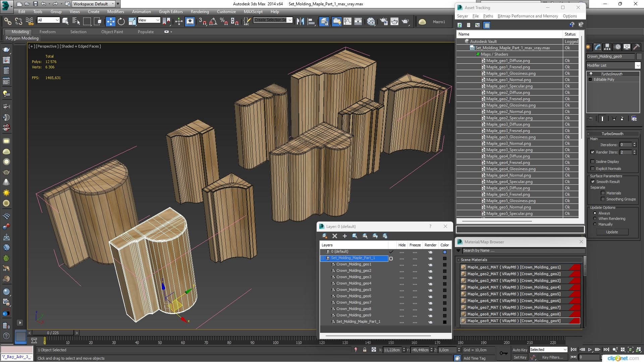Click Select by Name toolbar icon
This screenshot has width=644, height=362.
[x=76, y=22]
